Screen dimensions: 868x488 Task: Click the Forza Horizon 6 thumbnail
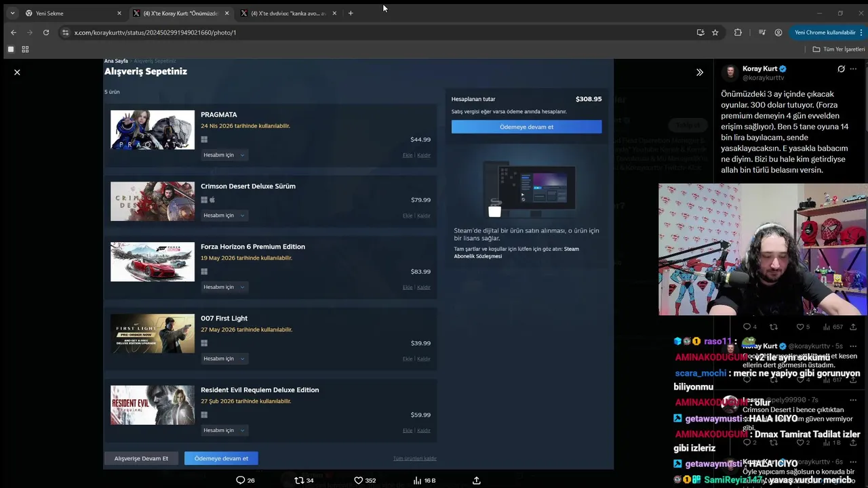(x=153, y=262)
